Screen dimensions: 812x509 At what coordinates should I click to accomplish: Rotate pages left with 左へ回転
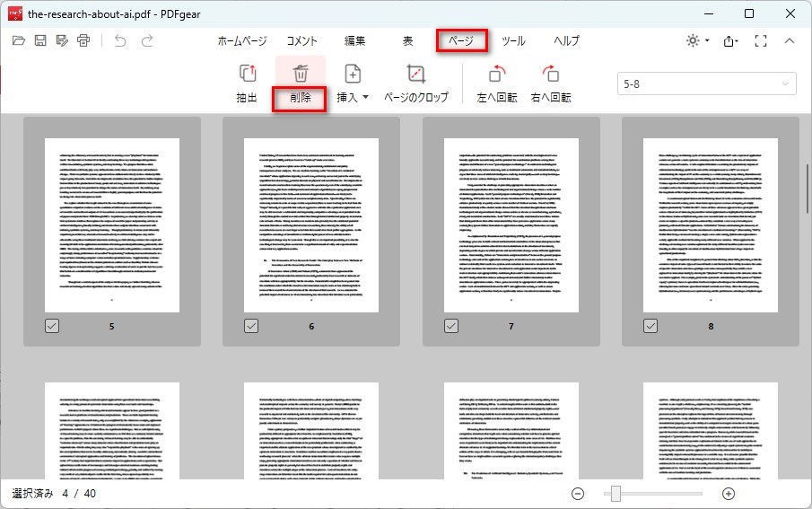(x=497, y=74)
